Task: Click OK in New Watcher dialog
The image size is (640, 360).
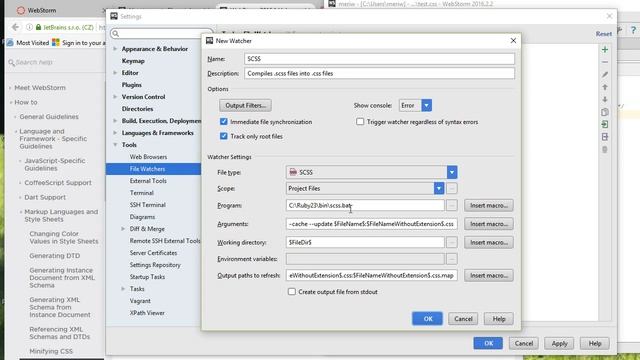Action: click(427, 319)
